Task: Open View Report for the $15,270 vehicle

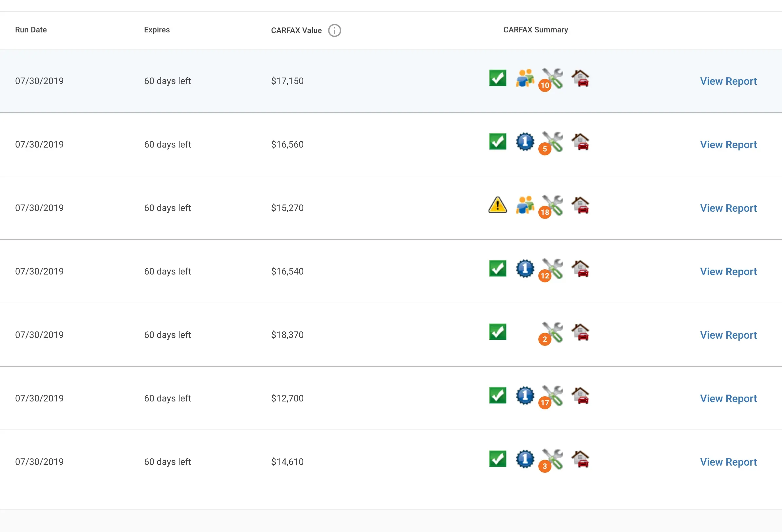Action: point(728,208)
